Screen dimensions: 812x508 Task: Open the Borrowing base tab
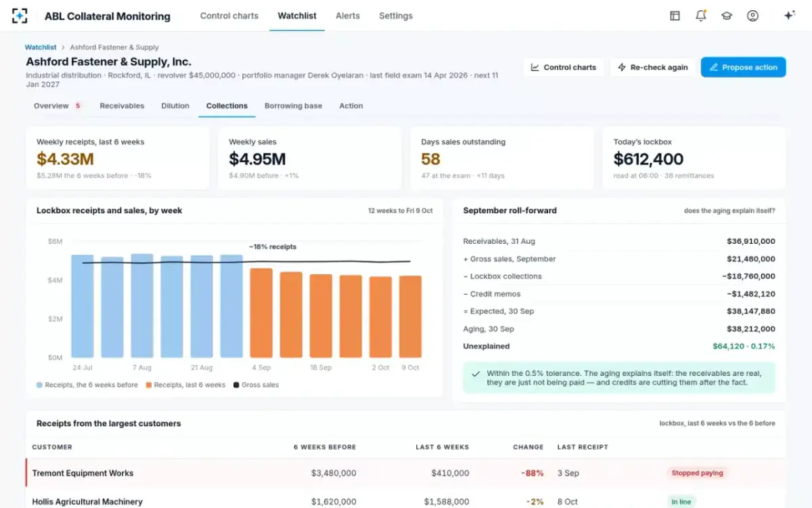click(x=293, y=106)
